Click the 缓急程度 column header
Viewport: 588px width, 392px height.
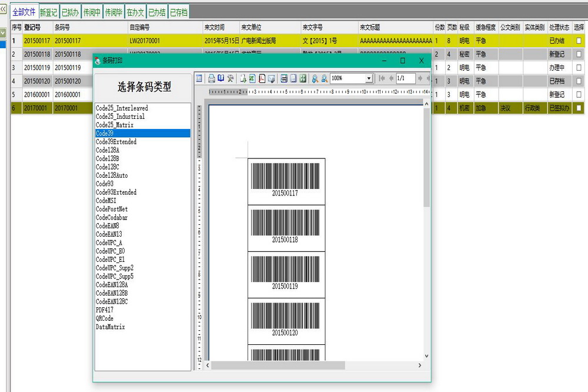coord(486,27)
